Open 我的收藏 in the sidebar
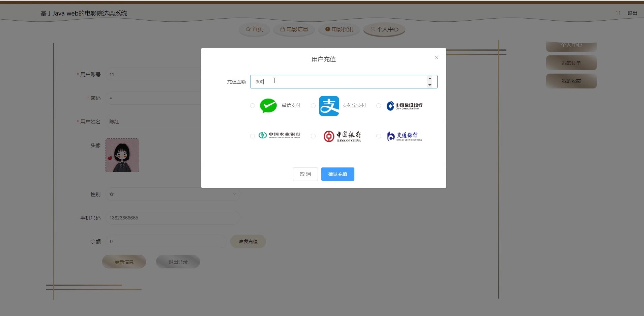The height and width of the screenshot is (316, 644). [572, 81]
